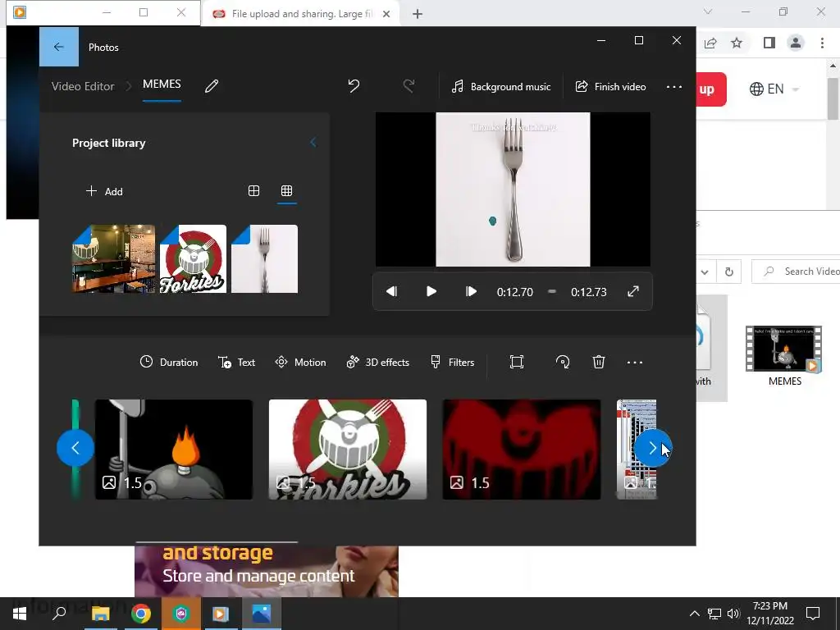The image size is (840, 630).
Task: Open the top toolbar more options menu
Action: point(674,86)
